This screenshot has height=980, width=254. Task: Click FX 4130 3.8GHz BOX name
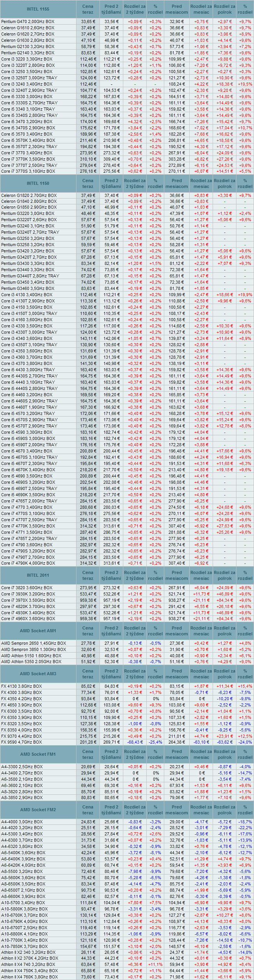click(21, 686)
